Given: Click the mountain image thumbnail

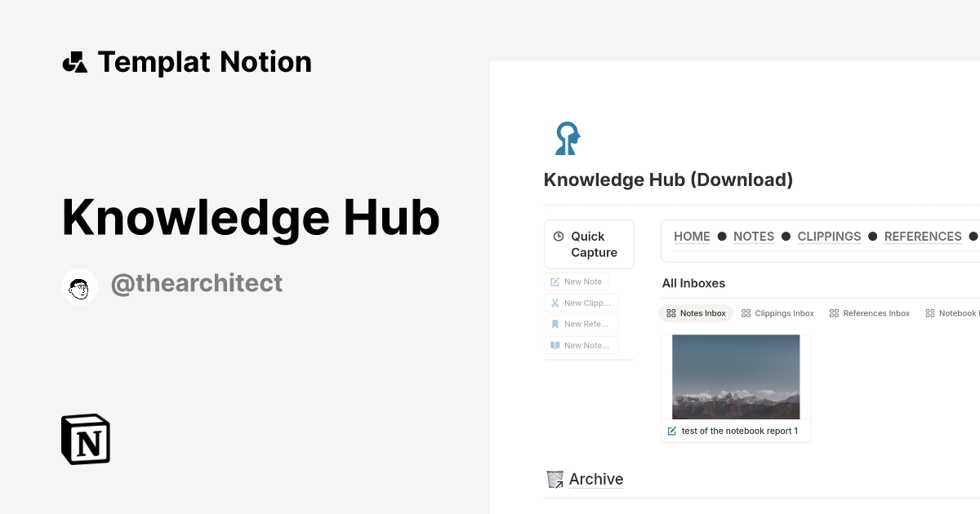Looking at the screenshot, I should 735,376.
